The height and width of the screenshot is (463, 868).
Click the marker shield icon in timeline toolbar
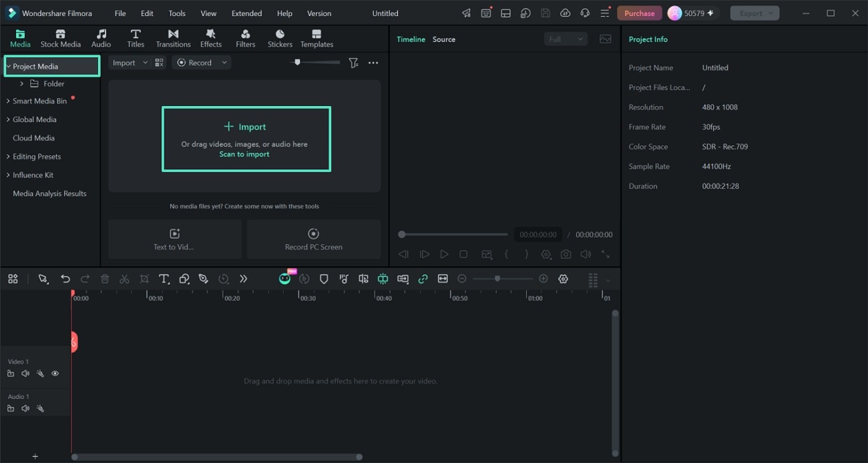pos(324,279)
